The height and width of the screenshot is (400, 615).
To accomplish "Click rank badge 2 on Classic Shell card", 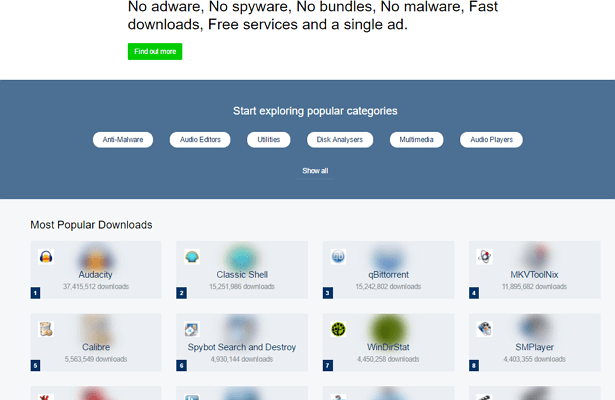I will coord(181,293).
